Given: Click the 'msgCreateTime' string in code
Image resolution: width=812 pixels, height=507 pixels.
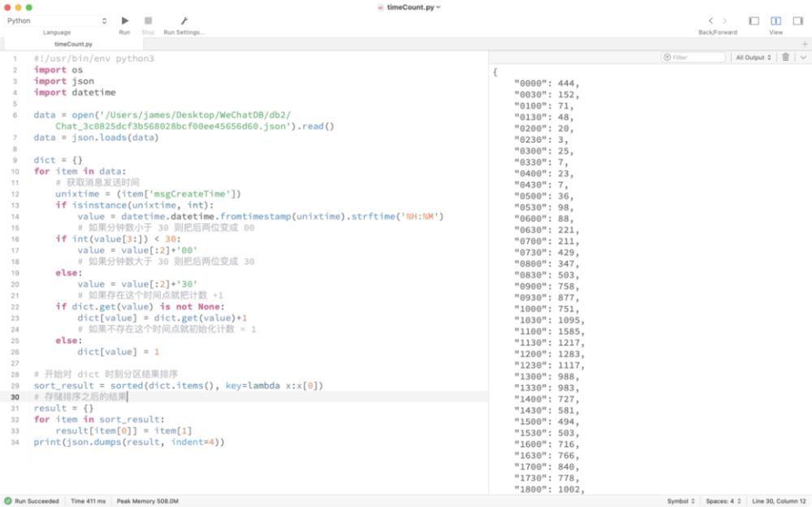Looking at the screenshot, I should (x=188, y=194).
